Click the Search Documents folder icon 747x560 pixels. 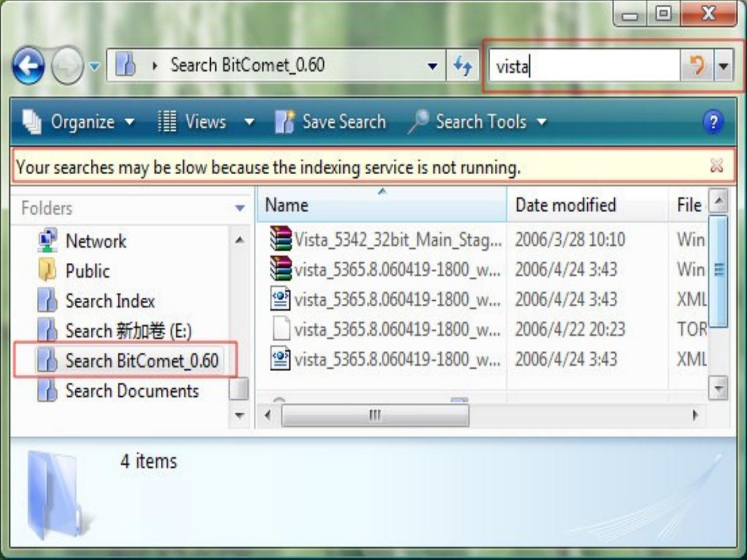(x=48, y=390)
